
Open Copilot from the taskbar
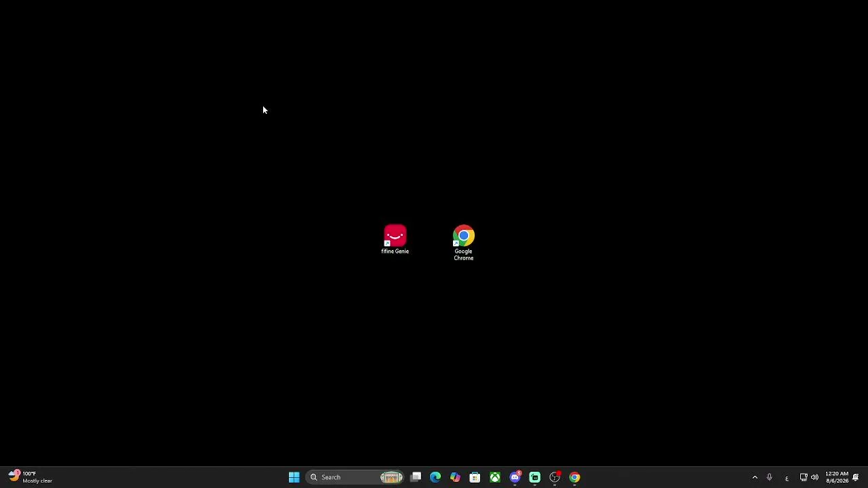455,477
